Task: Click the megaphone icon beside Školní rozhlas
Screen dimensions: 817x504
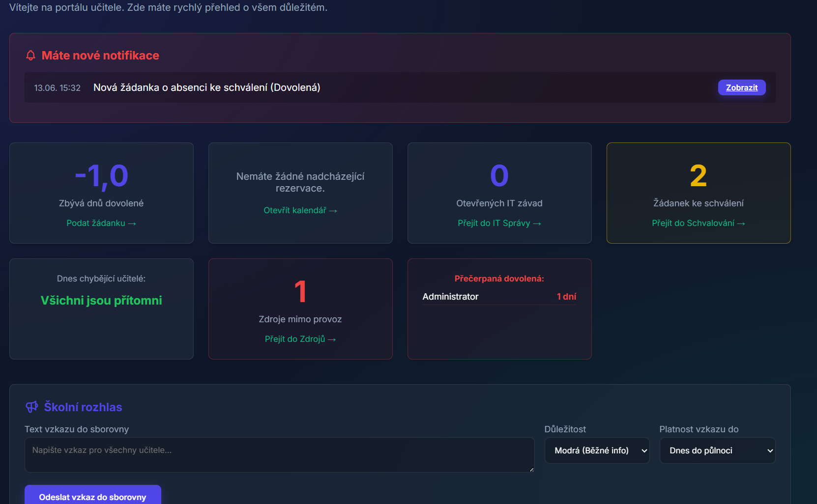Action: pos(32,407)
